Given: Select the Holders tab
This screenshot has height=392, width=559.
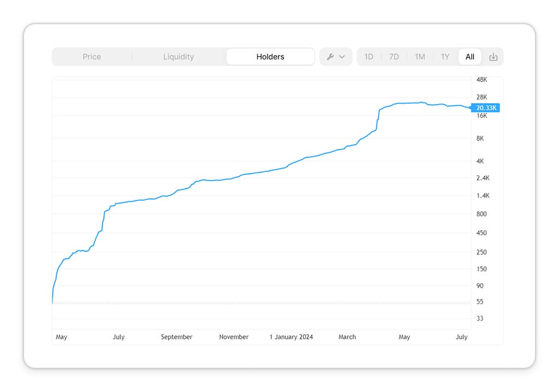Looking at the screenshot, I should [x=270, y=57].
